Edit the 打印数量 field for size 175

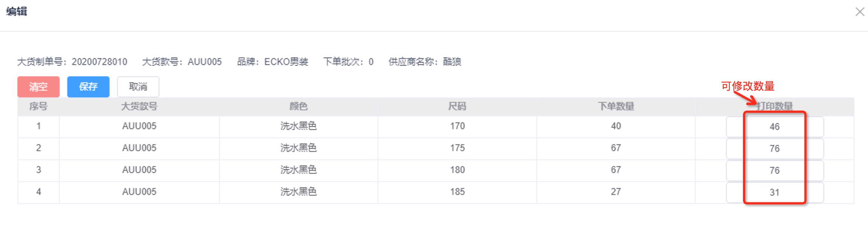[x=774, y=149]
